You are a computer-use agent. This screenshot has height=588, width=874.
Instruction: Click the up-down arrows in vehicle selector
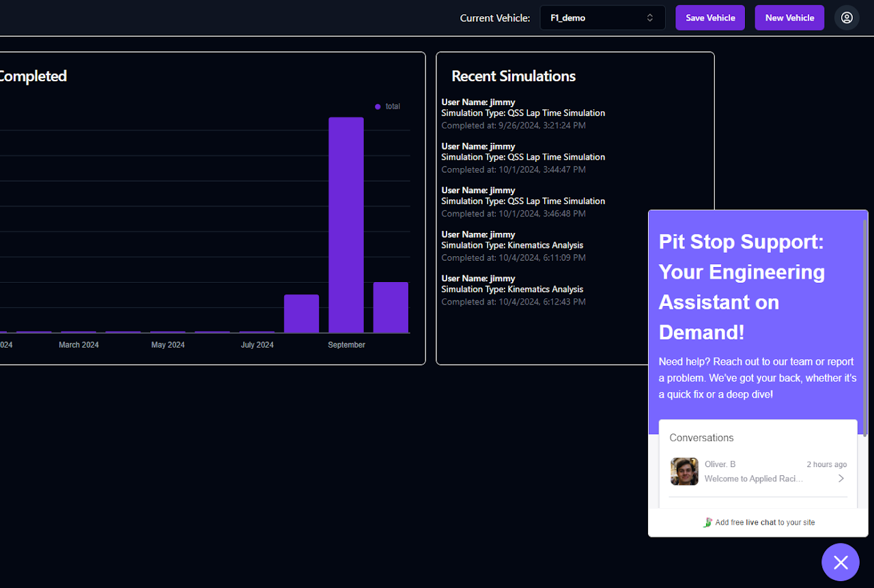pos(650,18)
